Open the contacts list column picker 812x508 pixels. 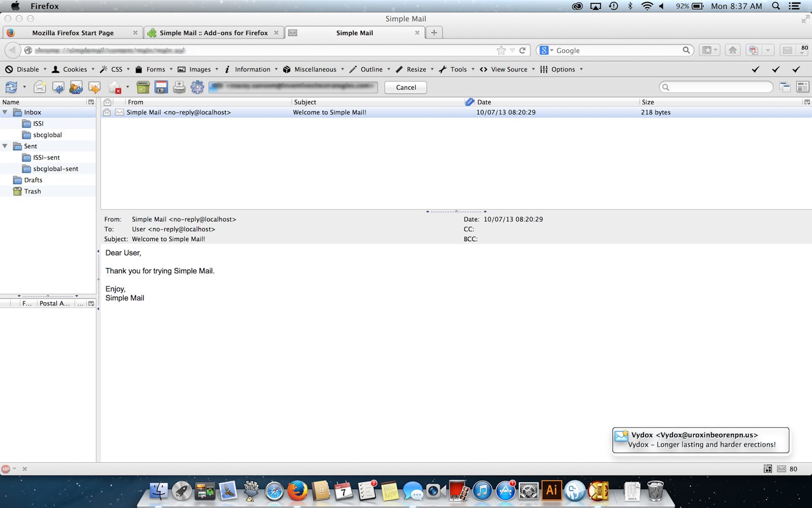pos(91,303)
